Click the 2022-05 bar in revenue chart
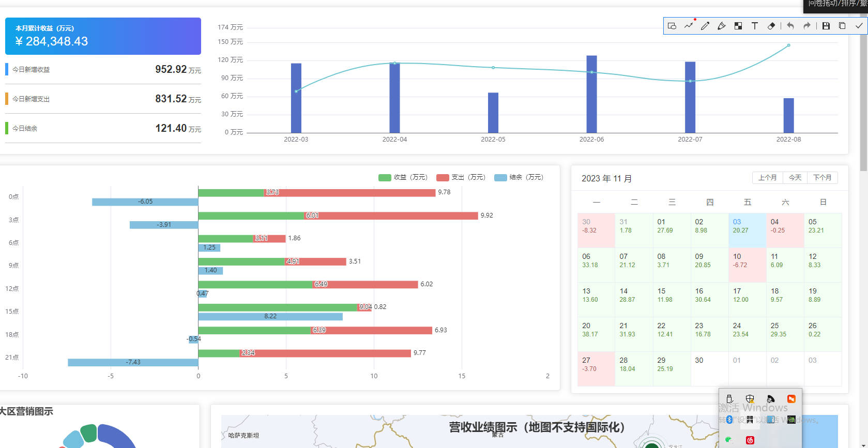 [x=493, y=113]
